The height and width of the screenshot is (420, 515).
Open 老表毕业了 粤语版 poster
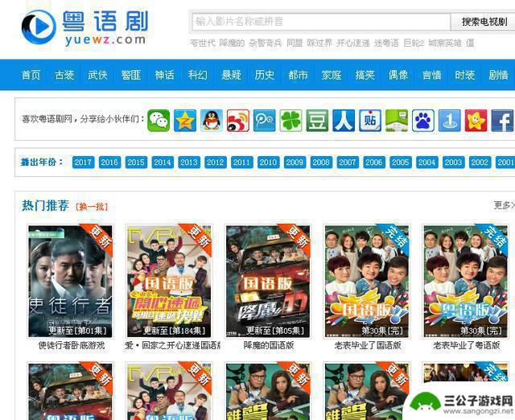tap(466, 282)
